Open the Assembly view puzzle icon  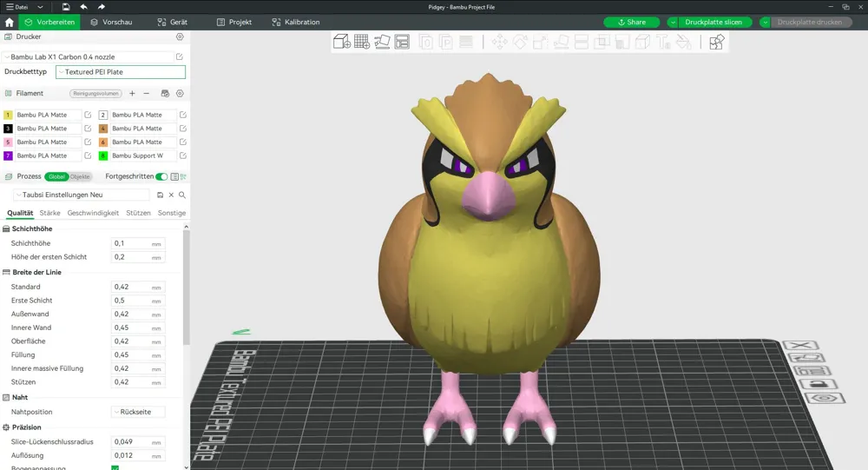717,42
